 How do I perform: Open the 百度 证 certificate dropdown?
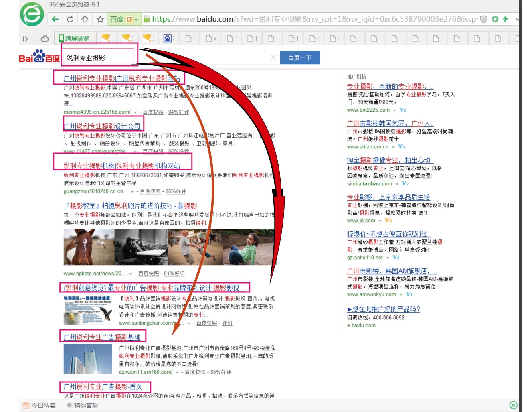pos(124,19)
